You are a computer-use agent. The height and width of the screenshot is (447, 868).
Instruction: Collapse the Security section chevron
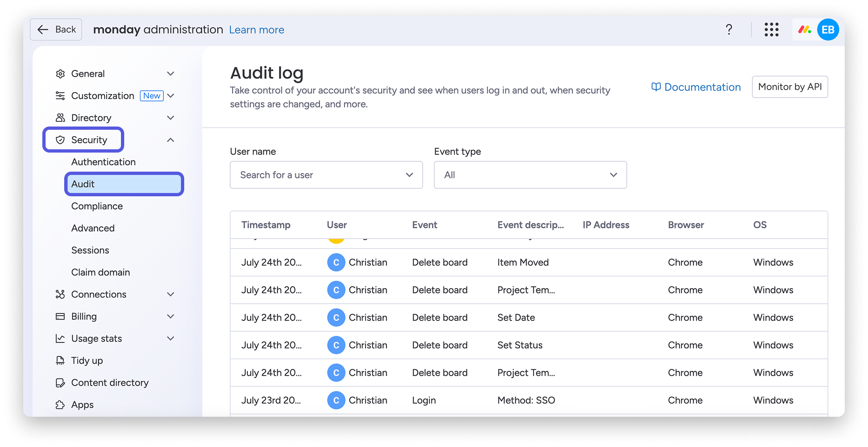[171, 140]
